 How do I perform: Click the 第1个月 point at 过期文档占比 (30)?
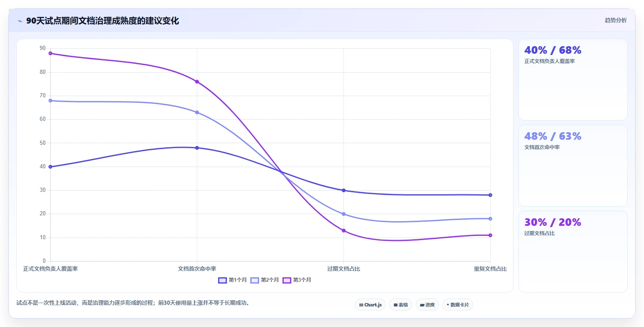(343, 191)
